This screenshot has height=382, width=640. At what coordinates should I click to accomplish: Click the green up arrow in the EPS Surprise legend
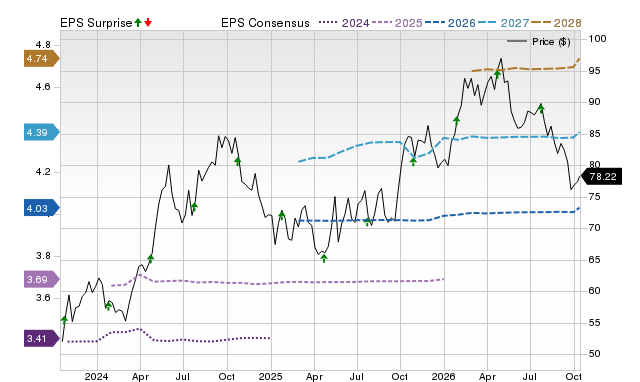click(138, 22)
